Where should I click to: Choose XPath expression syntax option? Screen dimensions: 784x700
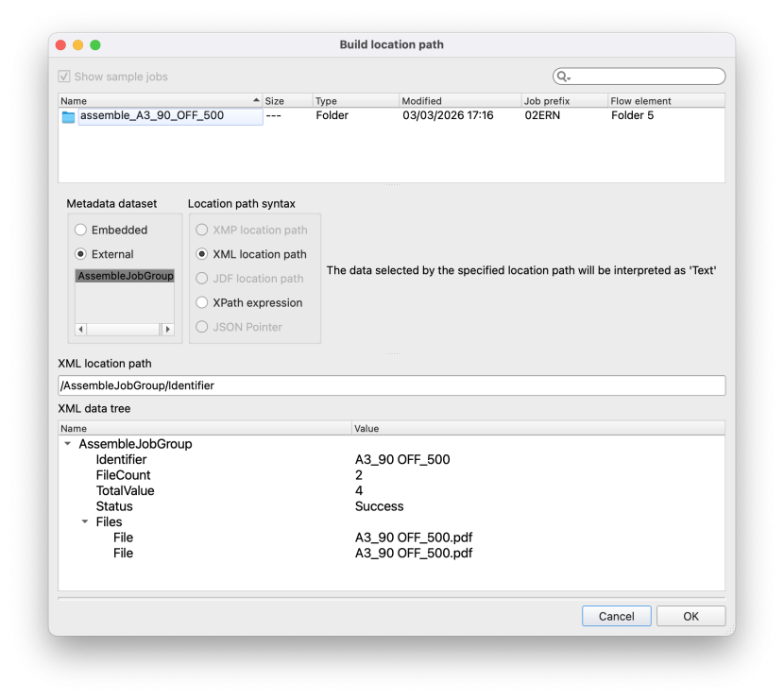point(202,303)
